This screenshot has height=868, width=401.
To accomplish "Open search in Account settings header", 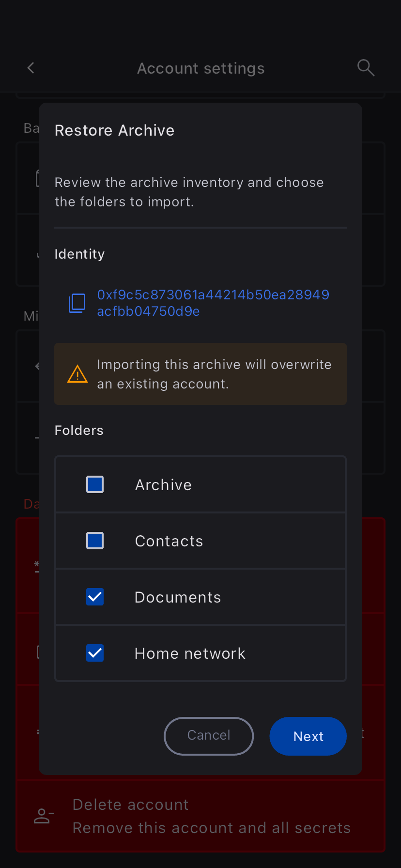I will click(x=366, y=68).
